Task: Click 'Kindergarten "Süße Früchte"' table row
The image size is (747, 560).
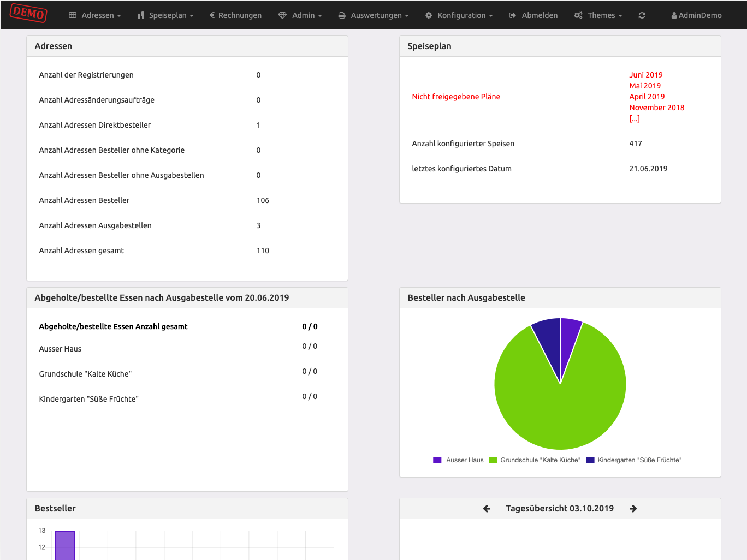Action: (187, 399)
